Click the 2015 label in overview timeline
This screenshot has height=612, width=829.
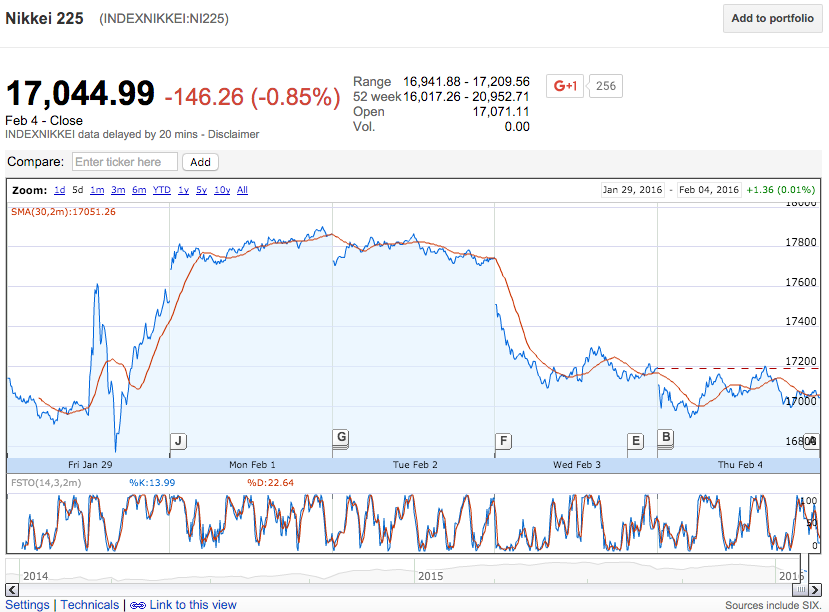pyautogui.click(x=430, y=576)
